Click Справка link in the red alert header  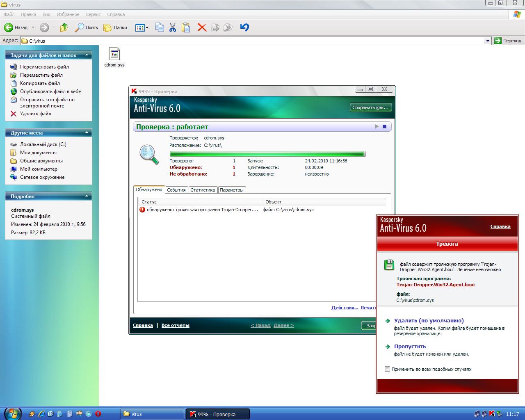coord(500,226)
